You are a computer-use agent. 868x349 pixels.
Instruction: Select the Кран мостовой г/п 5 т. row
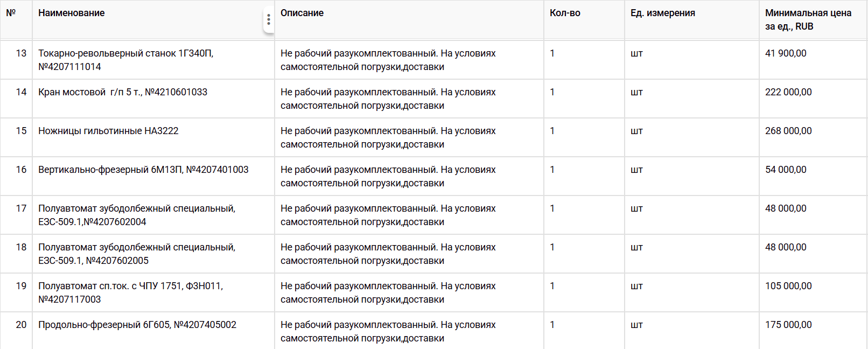coord(123,92)
